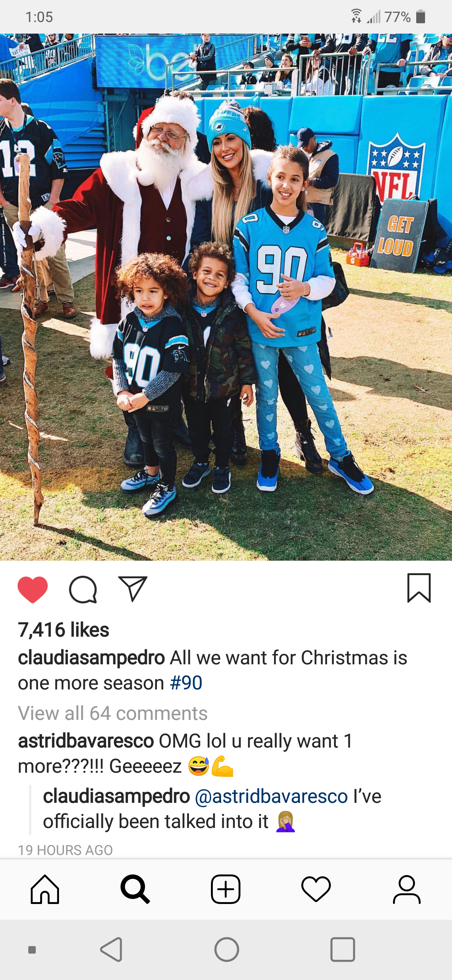The height and width of the screenshot is (980, 452).
Task: Open your Profile tab
Action: coord(407,889)
